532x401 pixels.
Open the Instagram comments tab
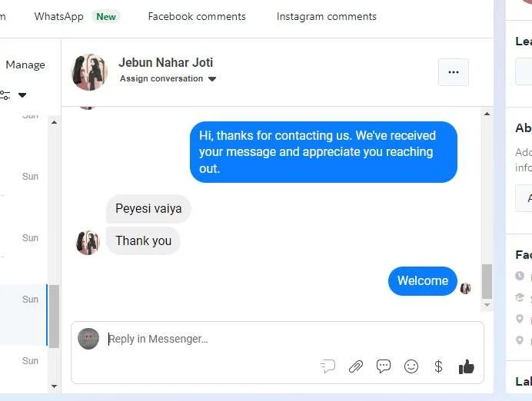[327, 16]
